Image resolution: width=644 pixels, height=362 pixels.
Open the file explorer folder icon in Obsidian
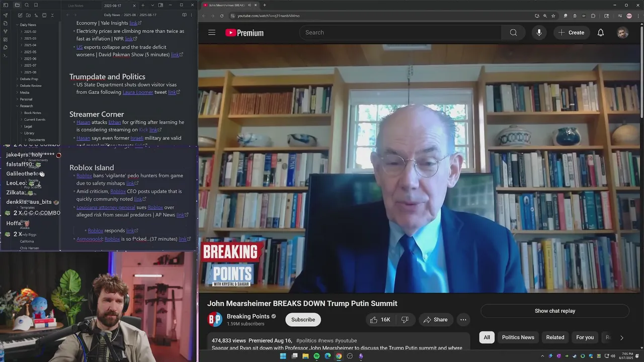pyautogui.click(x=17, y=5)
